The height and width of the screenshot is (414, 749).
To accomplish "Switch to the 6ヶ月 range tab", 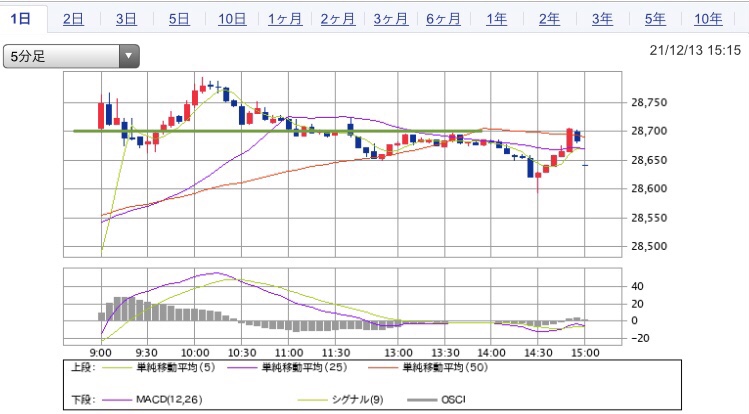I will click(x=443, y=19).
